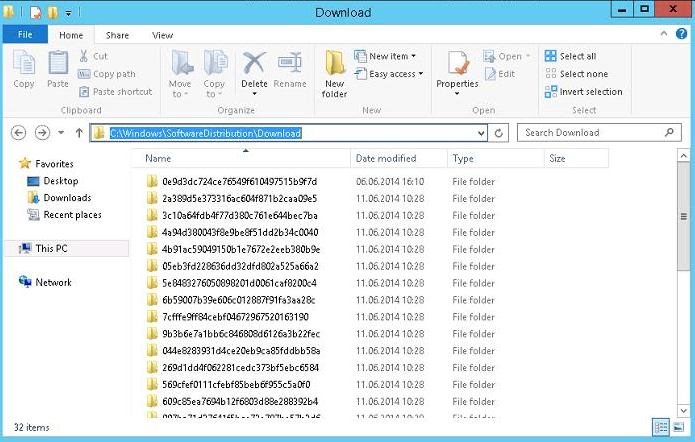
Task: Select folder 7cfffe9ff84cebf04672967520163190
Action: pos(227,317)
